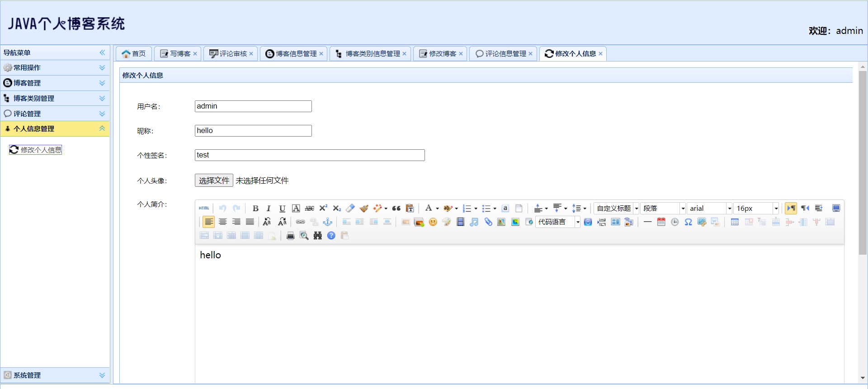Close the 修改个人信息 tab
This screenshot has height=389, width=868.
(x=600, y=54)
